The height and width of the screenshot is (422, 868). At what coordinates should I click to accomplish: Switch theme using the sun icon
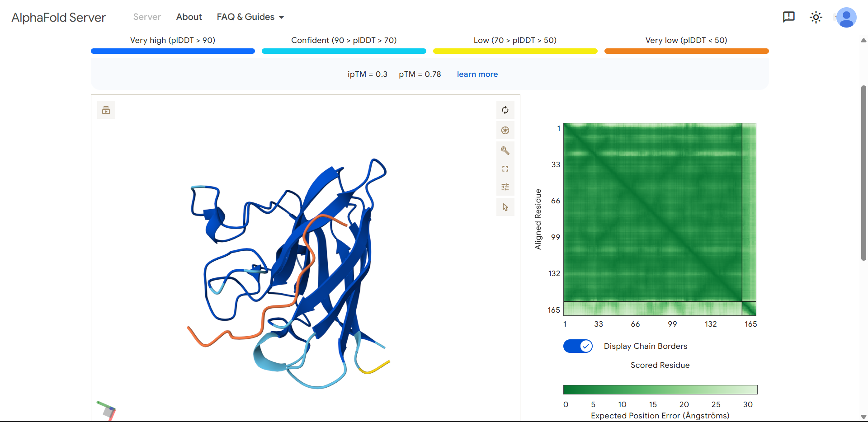(816, 17)
